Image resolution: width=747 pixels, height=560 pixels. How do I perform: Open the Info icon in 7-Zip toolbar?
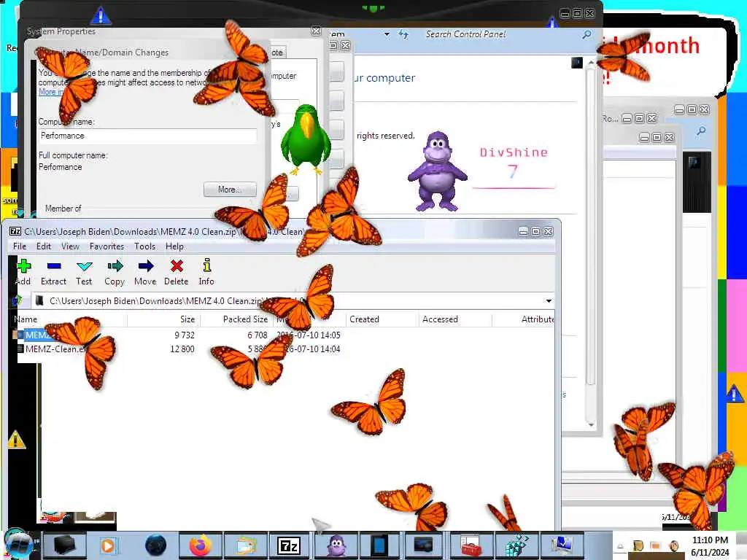coord(206,271)
